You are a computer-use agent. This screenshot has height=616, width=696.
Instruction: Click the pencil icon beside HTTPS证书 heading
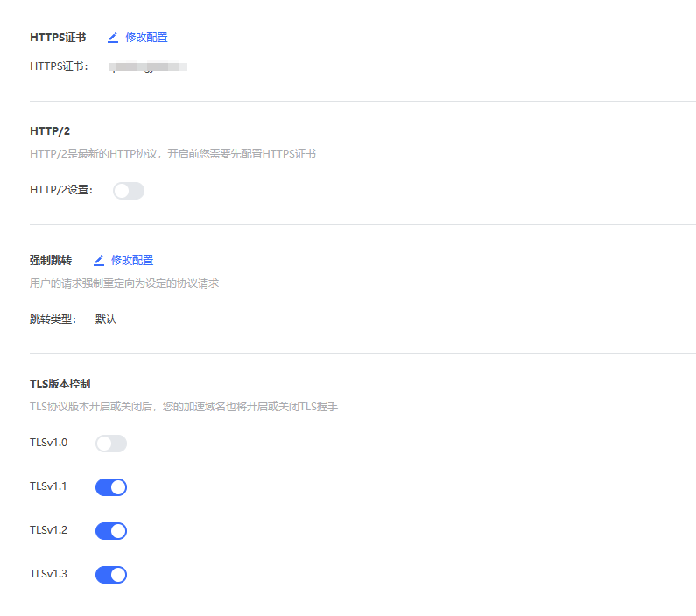(x=112, y=38)
